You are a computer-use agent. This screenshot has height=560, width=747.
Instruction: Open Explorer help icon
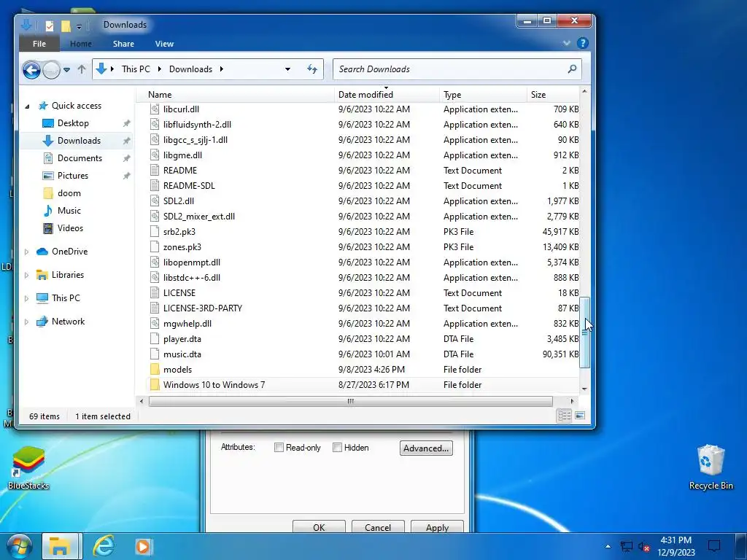click(582, 43)
